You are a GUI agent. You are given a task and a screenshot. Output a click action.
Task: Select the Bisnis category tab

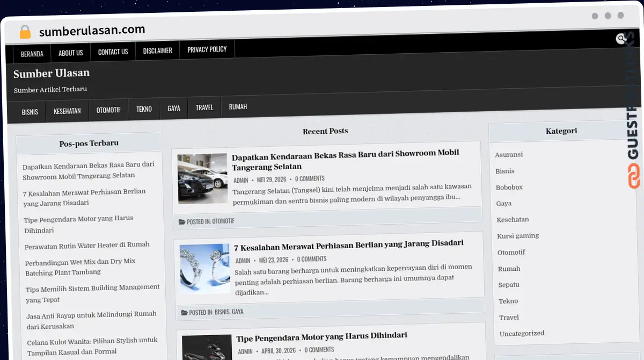tap(30, 112)
